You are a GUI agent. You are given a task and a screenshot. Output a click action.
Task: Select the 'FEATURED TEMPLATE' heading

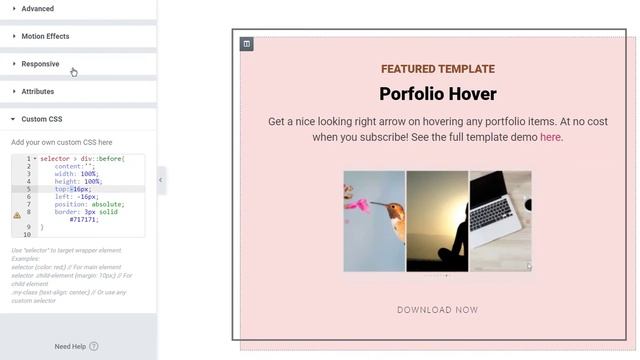tap(438, 69)
